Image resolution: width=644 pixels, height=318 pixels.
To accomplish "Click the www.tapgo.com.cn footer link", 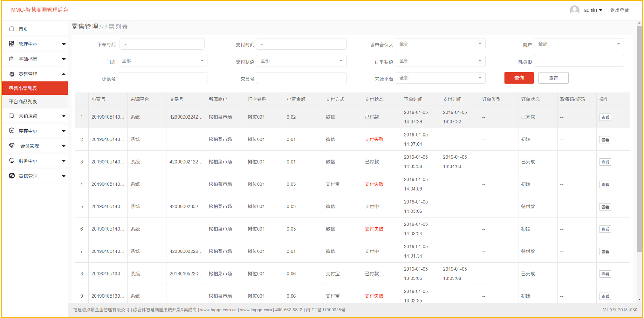I will pyautogui.click(x=218, y=310).
